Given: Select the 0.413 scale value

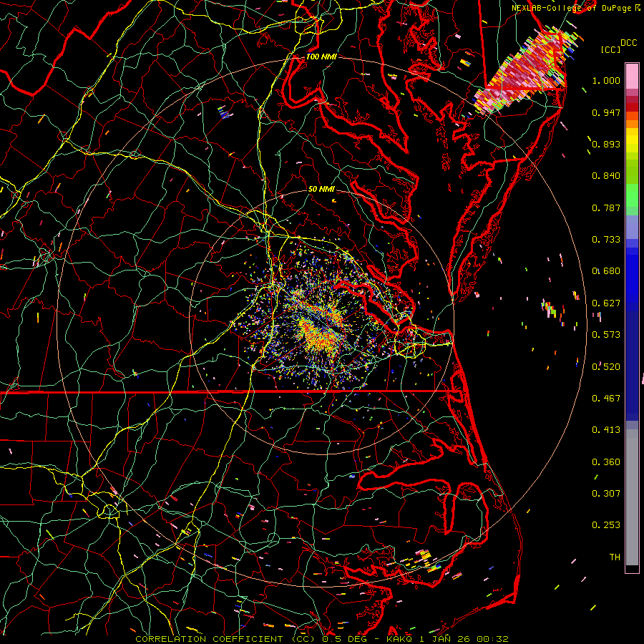Looking at the screenshot, I should [606, 430].
